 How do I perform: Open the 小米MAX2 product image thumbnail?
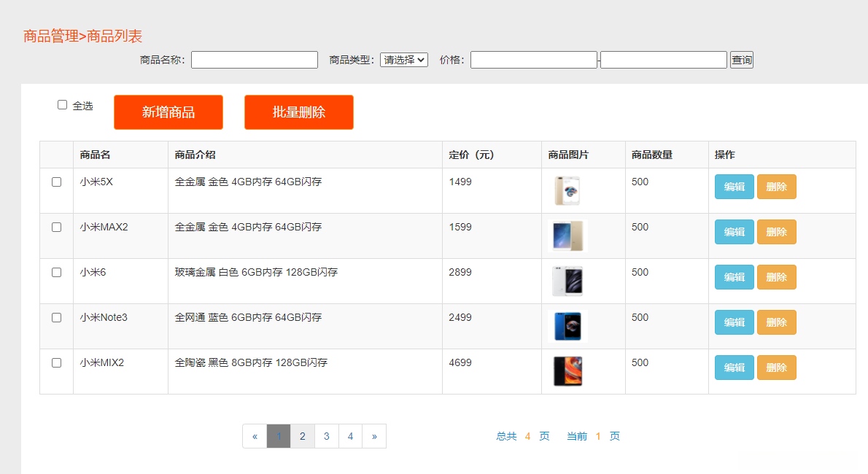pyautogui.click(x=567, y=236)
